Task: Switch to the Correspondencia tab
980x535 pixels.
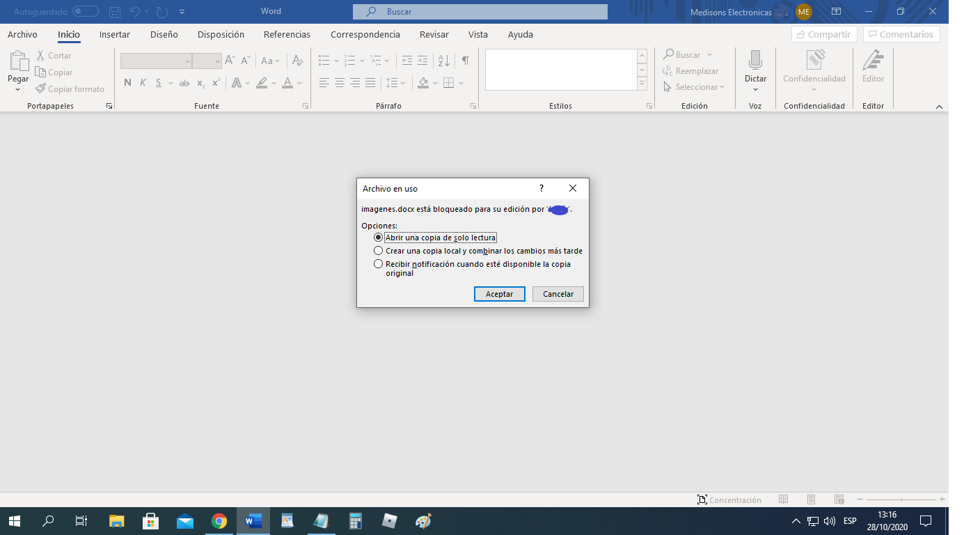Action: 365,34
